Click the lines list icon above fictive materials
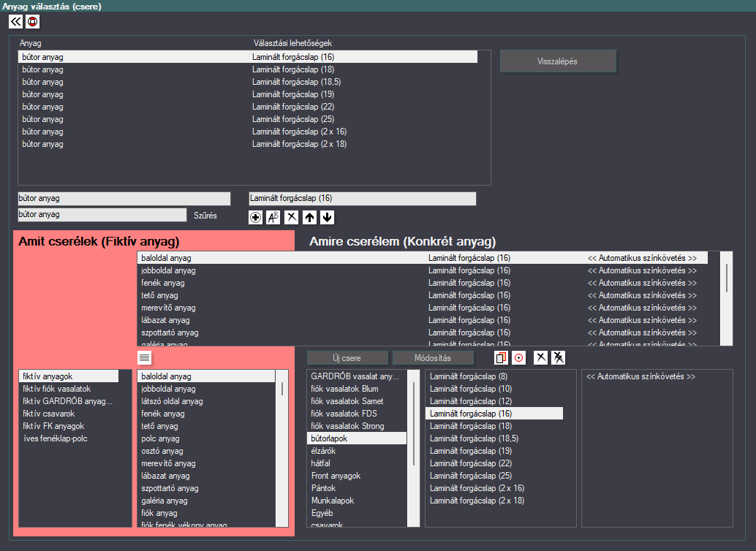The width and height of the screenshot is (756, 551). (144, 357)
